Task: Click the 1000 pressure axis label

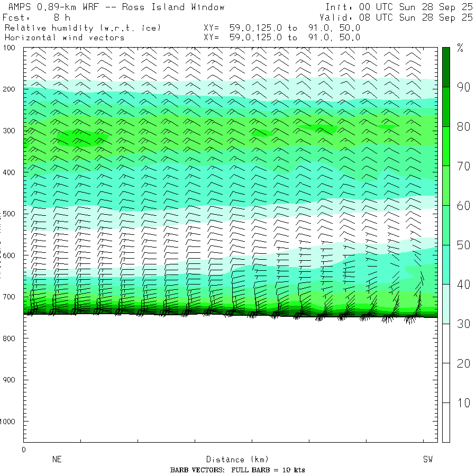Action: click(7, 422)
